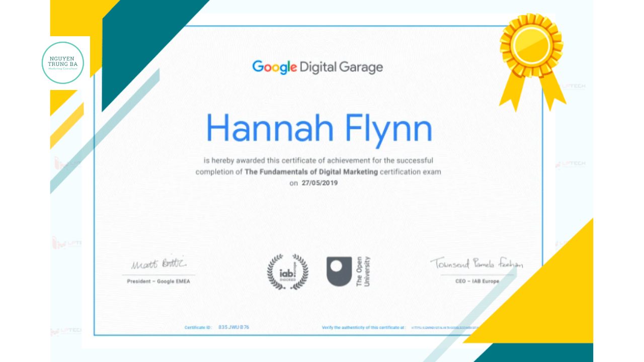The image size is (644, 362).
Task: Click the completion date 27/05/2019
Action: tap(319, 183)
